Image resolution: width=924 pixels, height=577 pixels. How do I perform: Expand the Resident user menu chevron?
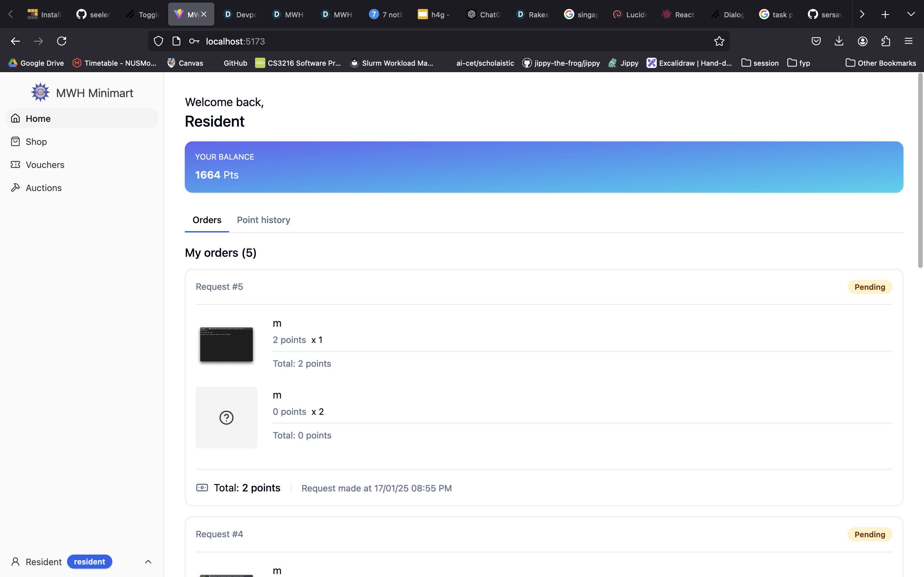point(148,561)
